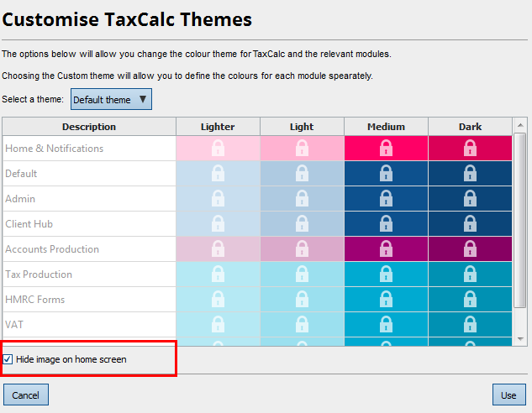Click the Client Hub Medium lock icon
The image size is (532, 413).
click(x=386, y=223)
